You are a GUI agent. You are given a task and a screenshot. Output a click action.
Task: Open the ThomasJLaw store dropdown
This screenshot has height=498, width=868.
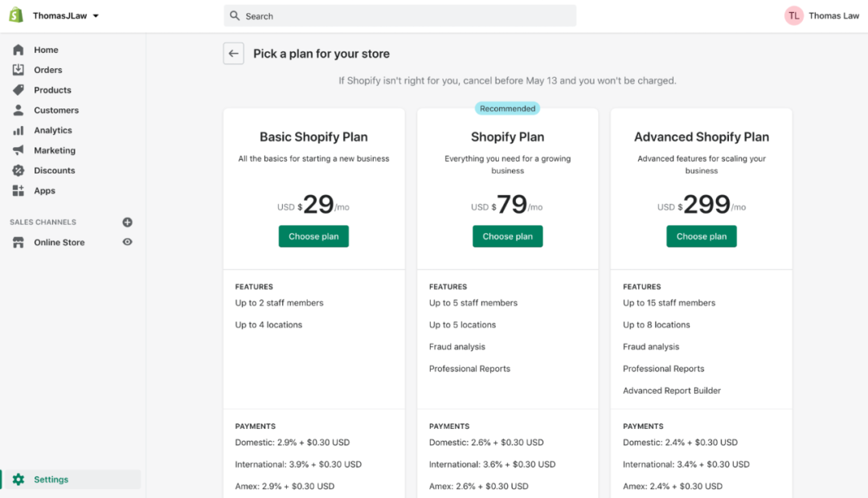pyautogui.click(x=66, y=16)
